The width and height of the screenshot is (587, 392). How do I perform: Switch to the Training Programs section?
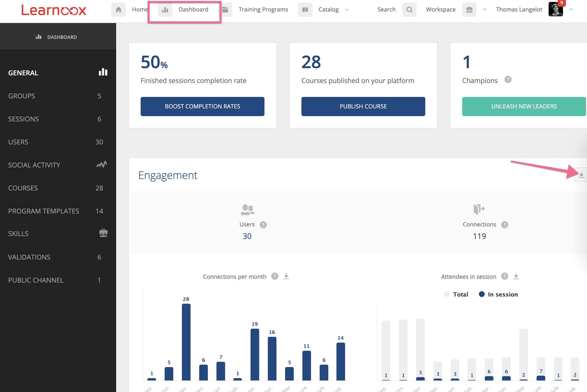tap(263, 10)
